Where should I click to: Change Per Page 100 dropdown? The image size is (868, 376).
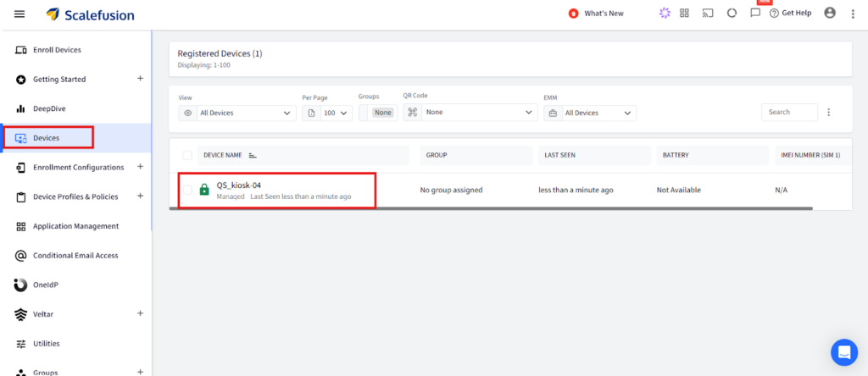click(x=336, y=113)
